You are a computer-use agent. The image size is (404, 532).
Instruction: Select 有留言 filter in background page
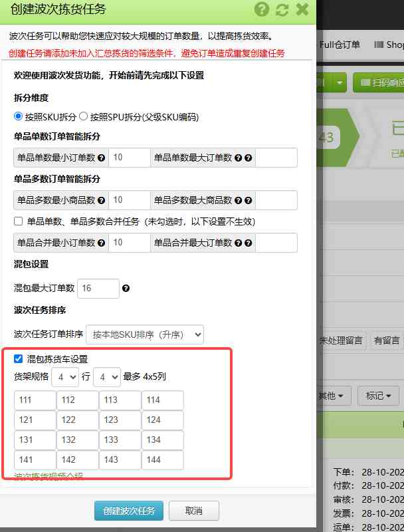click(x=386, y=340)
